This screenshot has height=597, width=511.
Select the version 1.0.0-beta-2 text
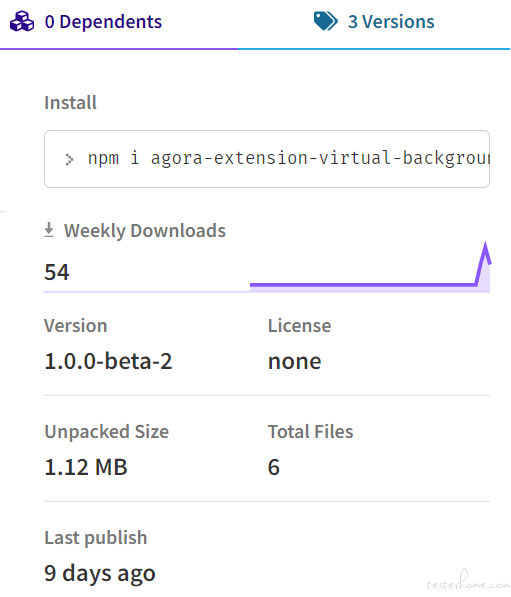pyautogui.click(x=108, y=361)
